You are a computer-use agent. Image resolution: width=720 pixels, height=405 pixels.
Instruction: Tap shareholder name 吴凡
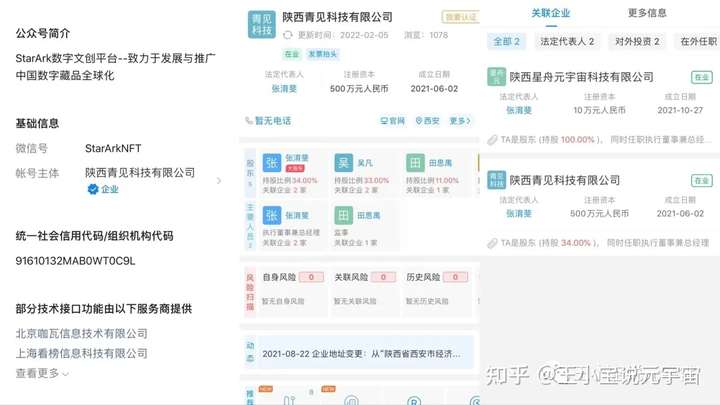365,163
